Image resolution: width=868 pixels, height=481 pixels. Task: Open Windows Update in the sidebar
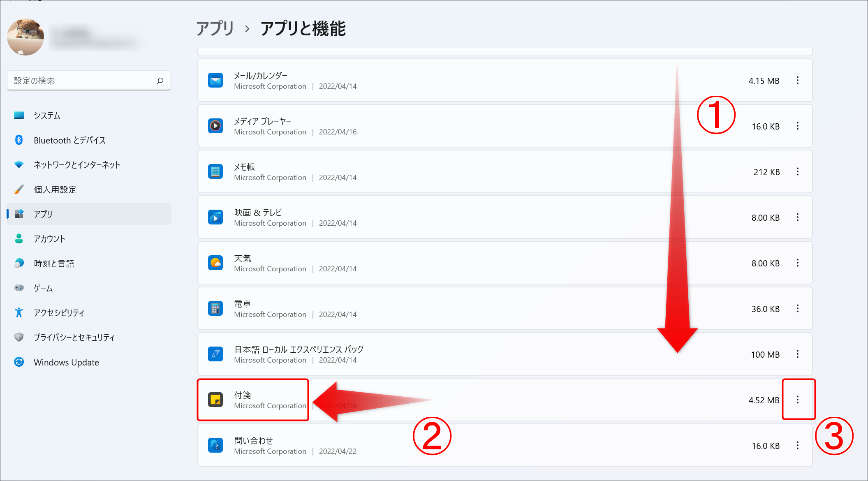89,362
